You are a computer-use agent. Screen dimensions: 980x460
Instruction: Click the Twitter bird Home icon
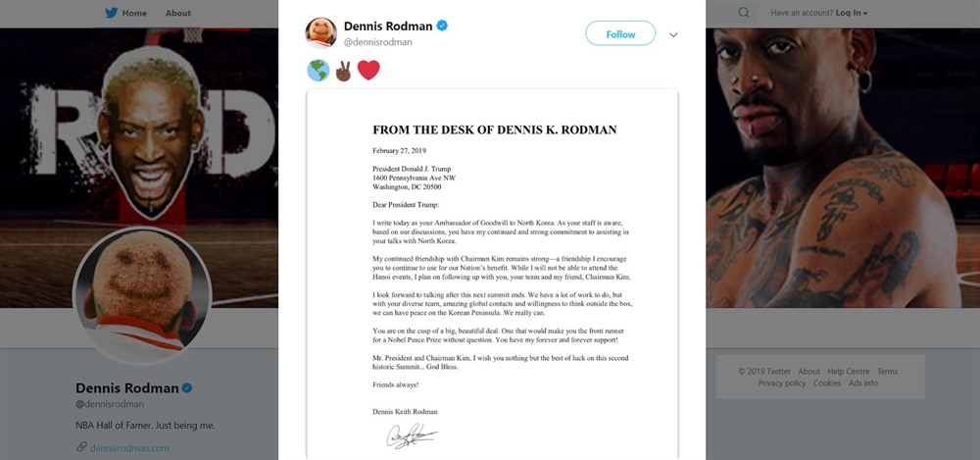(111, 13)
